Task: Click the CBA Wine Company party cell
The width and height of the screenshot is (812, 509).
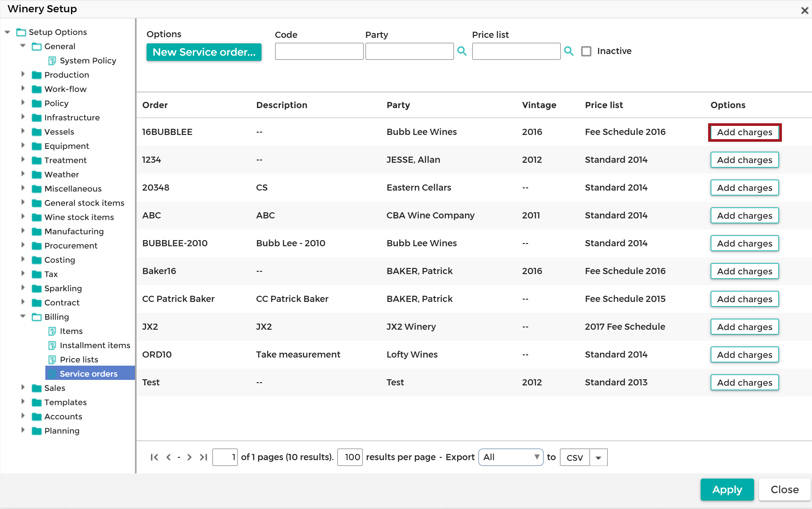Action: click(x=430, y=216)
